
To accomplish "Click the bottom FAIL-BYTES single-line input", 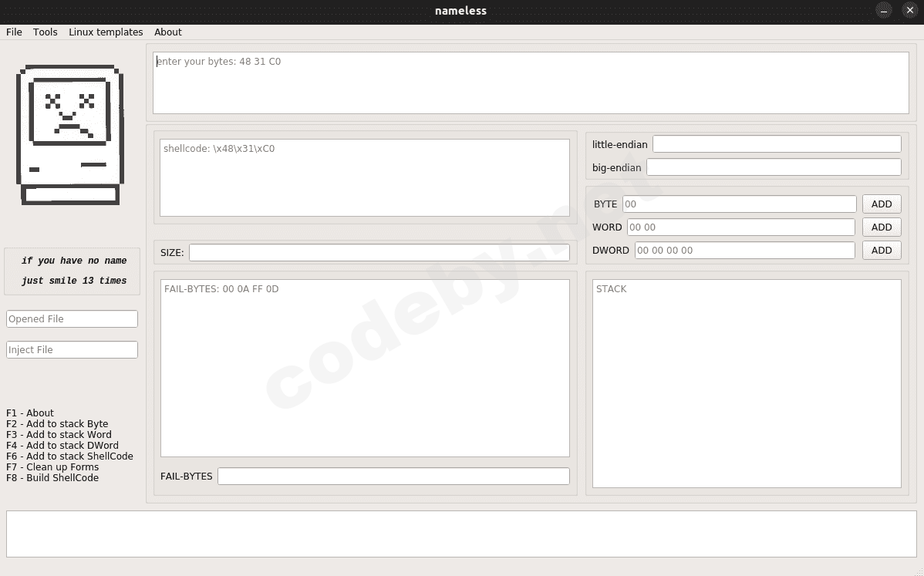I will pos(393,476).
